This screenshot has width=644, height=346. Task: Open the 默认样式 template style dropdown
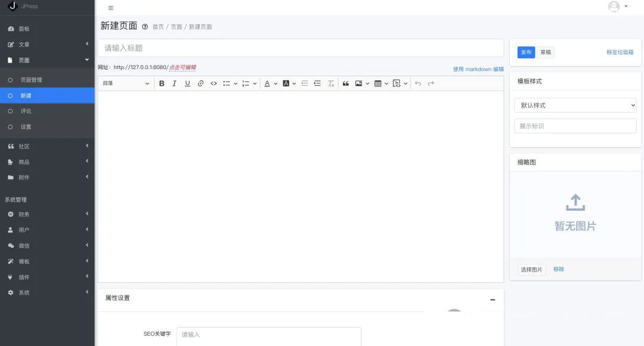pos(575,105)
